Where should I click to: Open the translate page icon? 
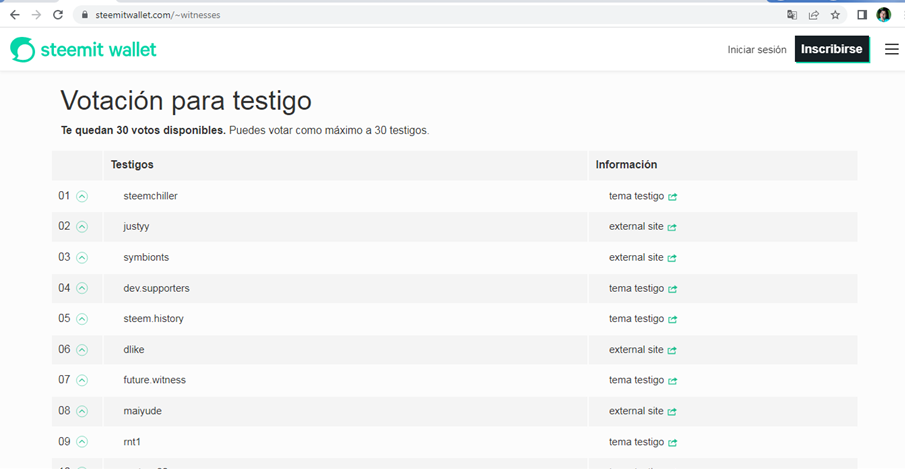792,15
